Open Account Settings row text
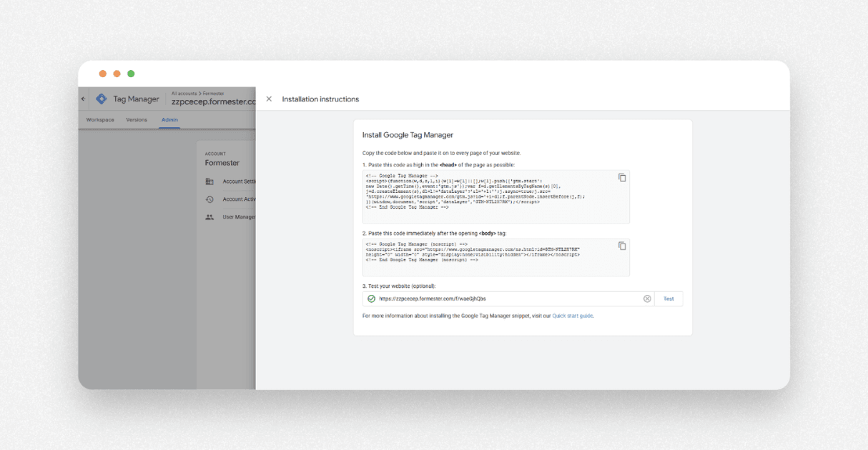Viewport: 868px width, 450px height. 239,181
